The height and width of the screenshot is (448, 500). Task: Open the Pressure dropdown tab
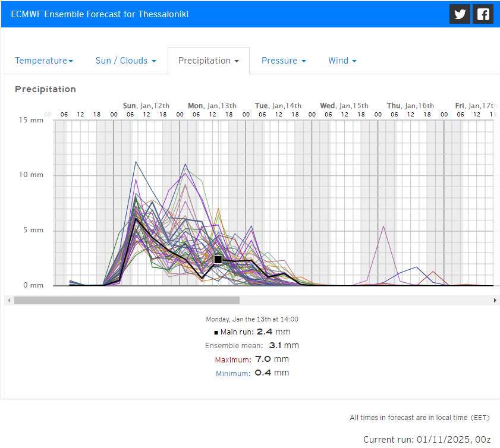pos(284,61)
